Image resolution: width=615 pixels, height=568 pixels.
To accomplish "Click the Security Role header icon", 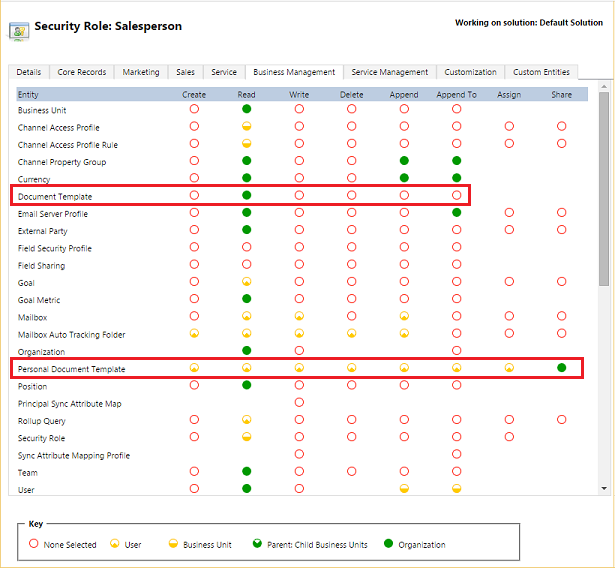I will [19, 28].
